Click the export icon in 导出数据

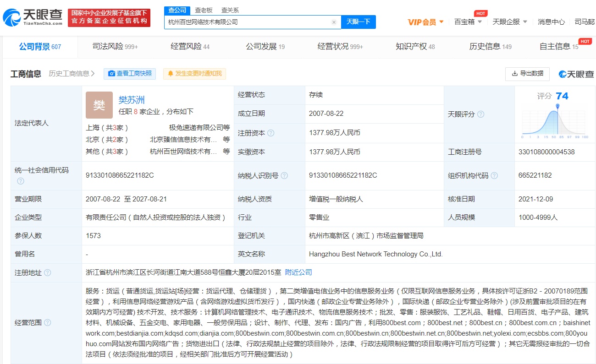(x=514, y=73)
